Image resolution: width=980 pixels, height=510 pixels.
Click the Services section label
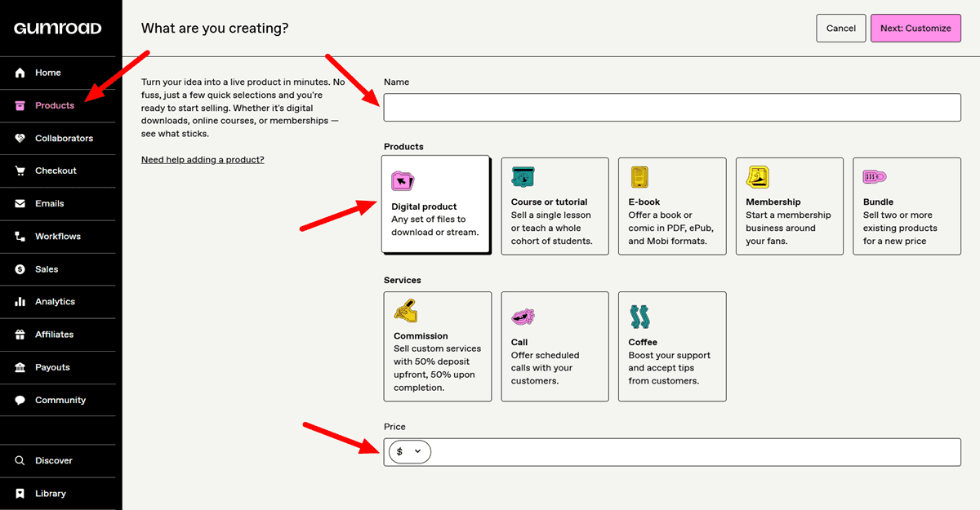[403, 280]
